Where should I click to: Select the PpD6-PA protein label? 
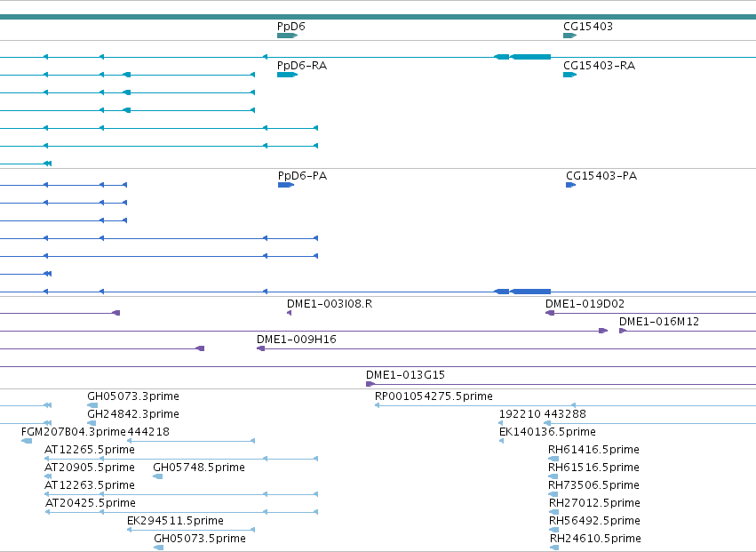click(302, 176)
